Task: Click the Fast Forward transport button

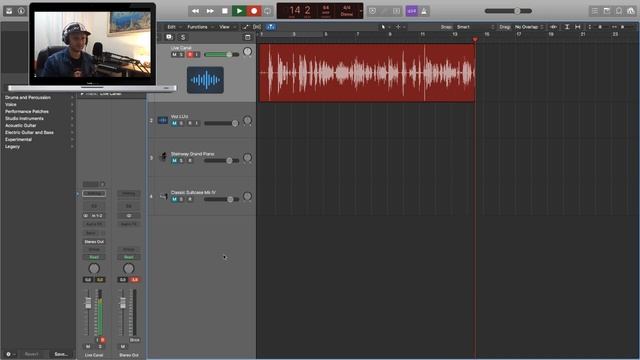Action: pos(210,11)
